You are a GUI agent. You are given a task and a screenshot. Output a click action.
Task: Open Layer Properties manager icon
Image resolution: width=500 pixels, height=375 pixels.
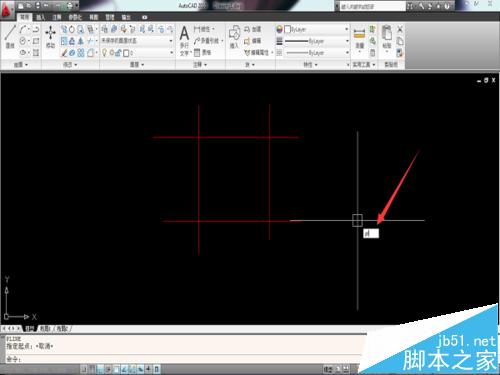point(104,29)
